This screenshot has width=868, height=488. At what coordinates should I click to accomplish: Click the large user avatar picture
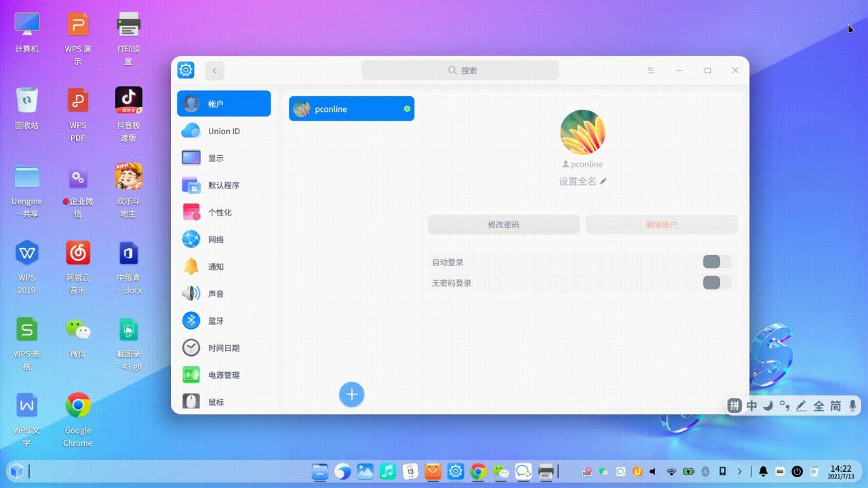pyautogui.click(x=583, y=132)
